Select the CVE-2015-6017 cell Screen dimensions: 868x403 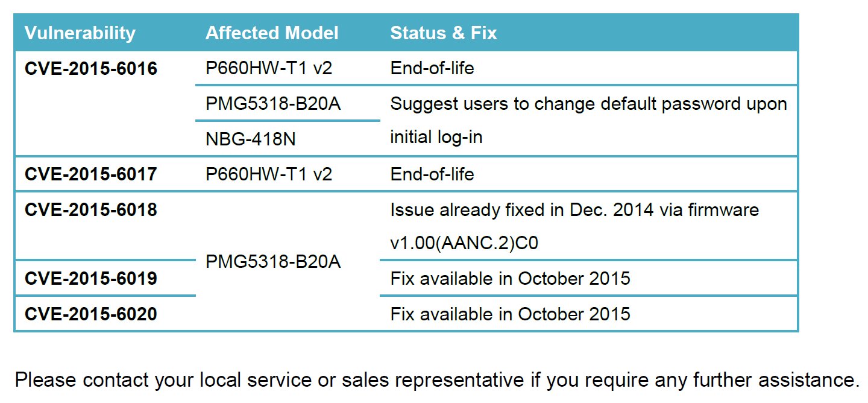click(91, 174)
